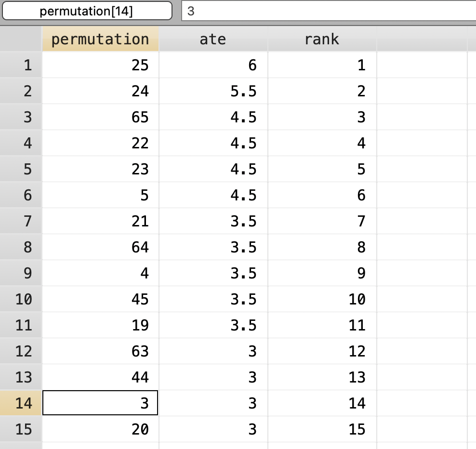Image resolution: width=476 pixels, height=449 pixels.
Task: Select the ate column header
Action: [213, 39]
